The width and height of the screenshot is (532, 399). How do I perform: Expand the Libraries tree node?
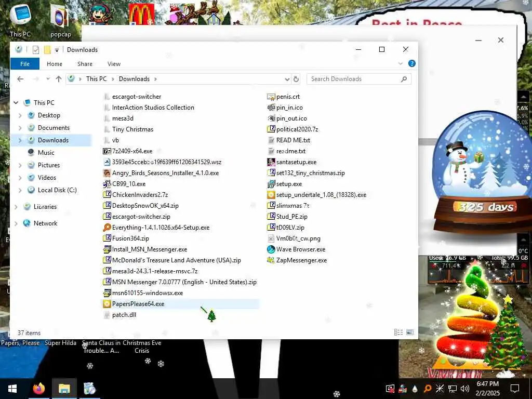(16, 207)
